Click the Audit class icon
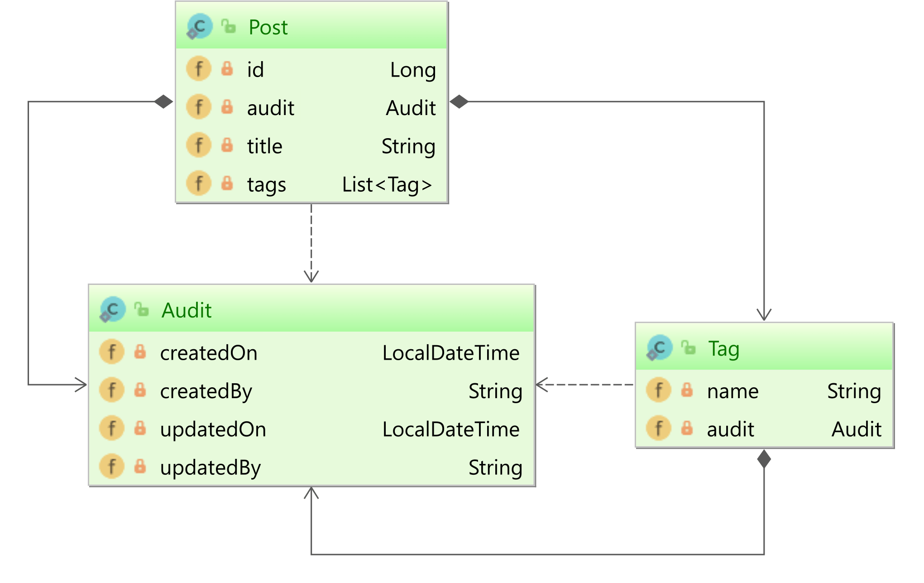 pos(112,309)
